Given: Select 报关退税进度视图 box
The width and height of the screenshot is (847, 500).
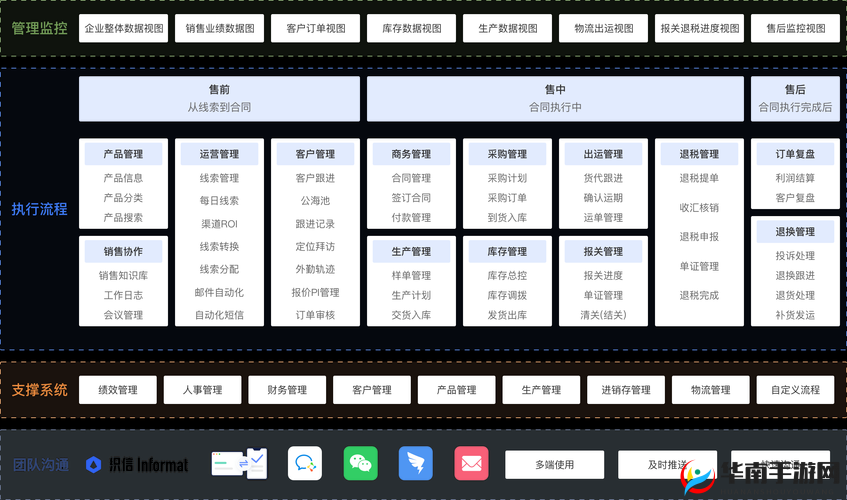Looking at the screenshot, I should tap(700, 29).
